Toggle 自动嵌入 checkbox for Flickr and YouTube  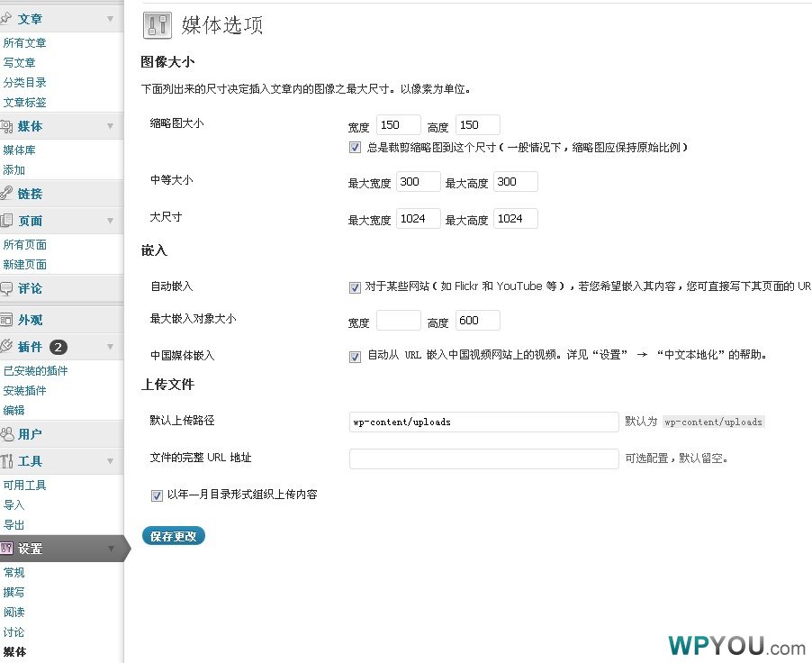click(x=355, y=287)
